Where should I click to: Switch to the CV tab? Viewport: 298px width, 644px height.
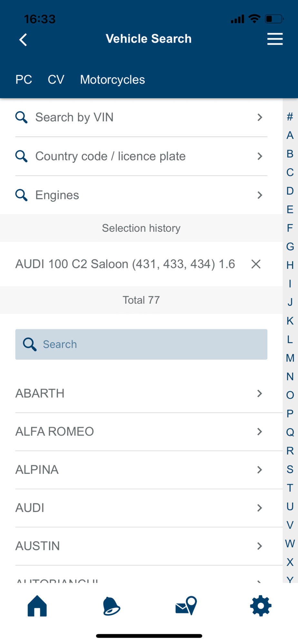56,80
